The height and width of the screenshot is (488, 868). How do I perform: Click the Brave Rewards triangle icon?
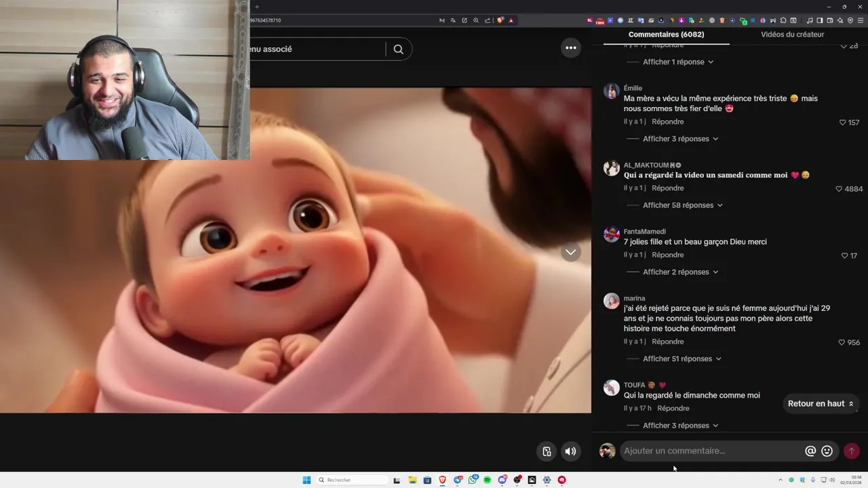[x=511, y=20]
